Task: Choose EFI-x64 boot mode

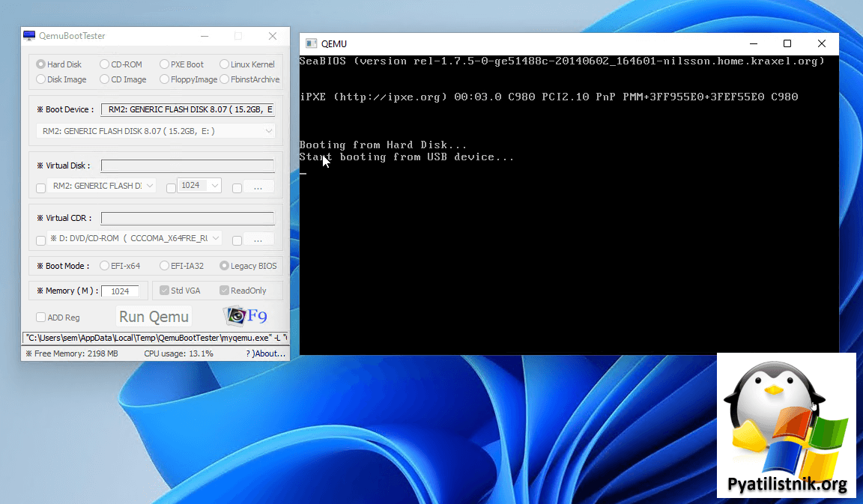Action: pos(105,266)
